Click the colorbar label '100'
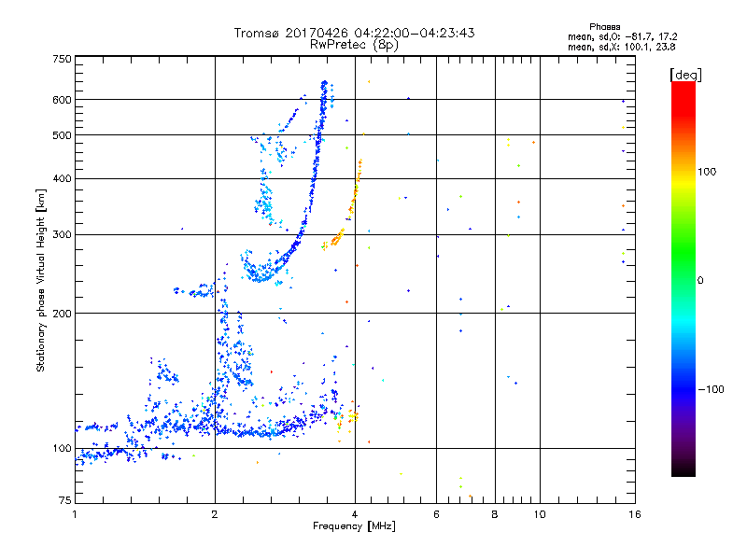This screenshot has height=560, width=747. point(707,172)
